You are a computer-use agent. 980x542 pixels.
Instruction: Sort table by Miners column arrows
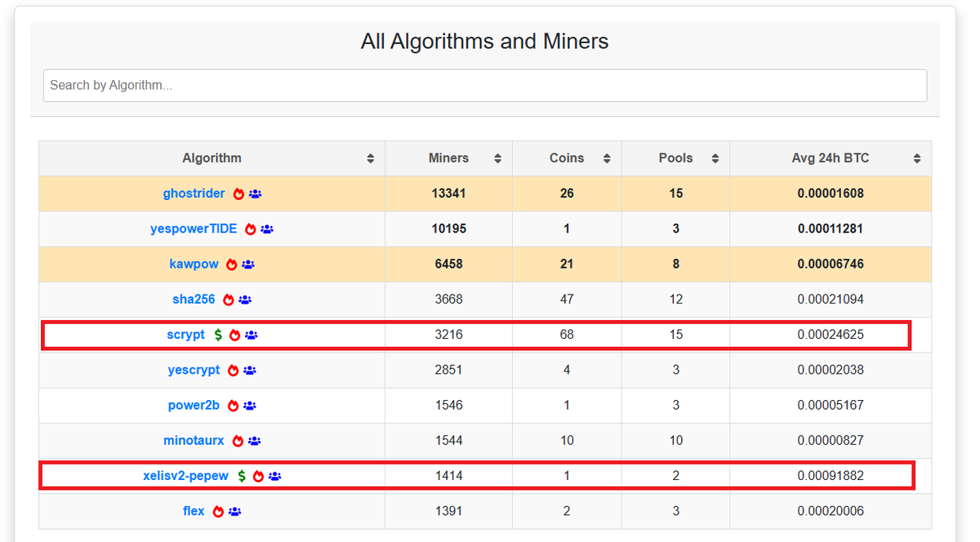497,158
